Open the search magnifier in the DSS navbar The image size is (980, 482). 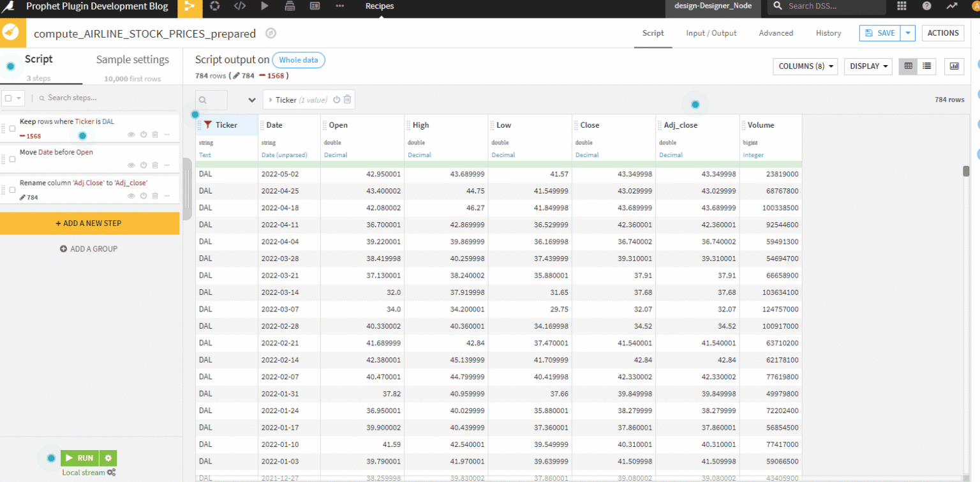[x=778, y=7]
